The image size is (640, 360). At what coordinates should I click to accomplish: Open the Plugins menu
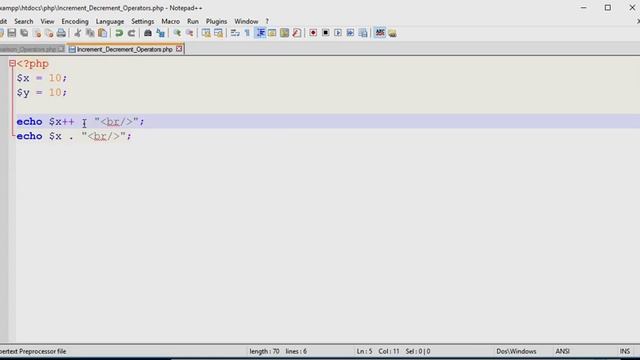216,21
